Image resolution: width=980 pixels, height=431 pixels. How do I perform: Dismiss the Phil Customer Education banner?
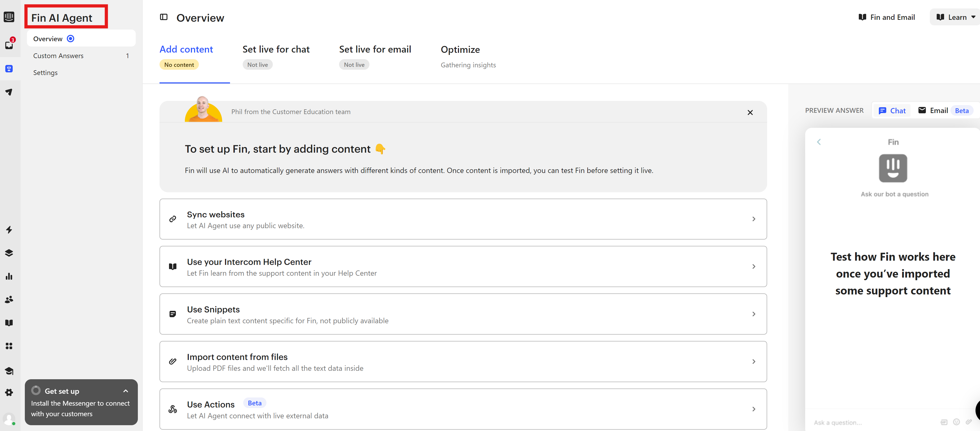pyautogui.click(x=750, y=113)
